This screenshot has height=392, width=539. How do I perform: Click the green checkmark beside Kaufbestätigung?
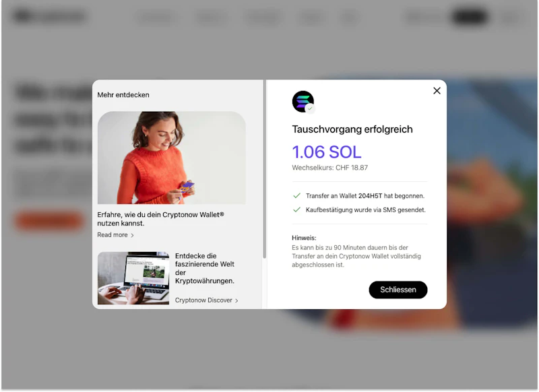[296, 209]
